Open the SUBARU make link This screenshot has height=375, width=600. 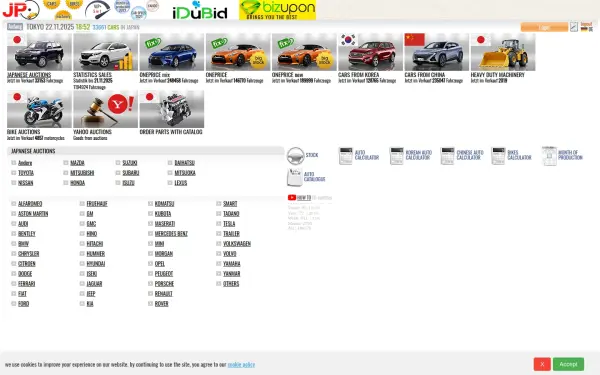click(130, 173)
